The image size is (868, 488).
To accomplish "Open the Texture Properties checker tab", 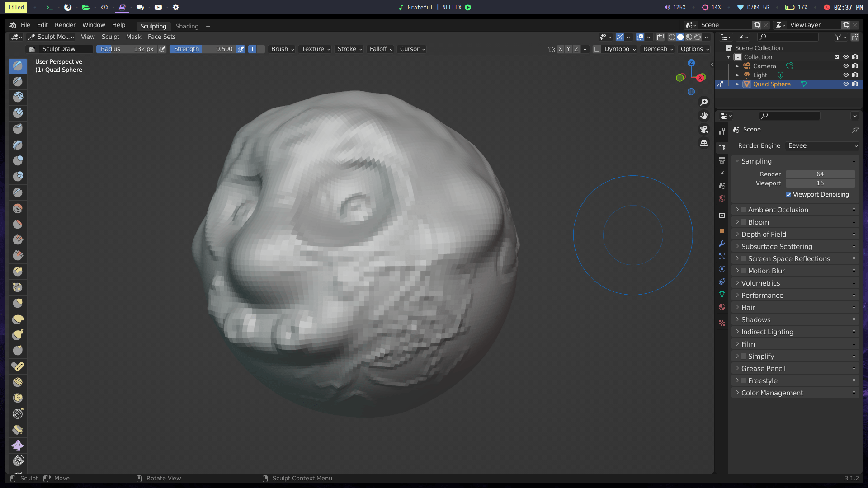I will [722, 323].
